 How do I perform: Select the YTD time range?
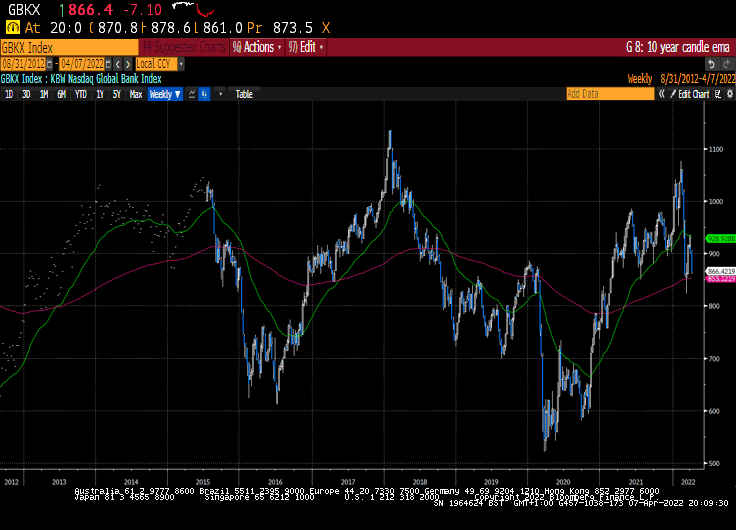click(x=81, y=94)
